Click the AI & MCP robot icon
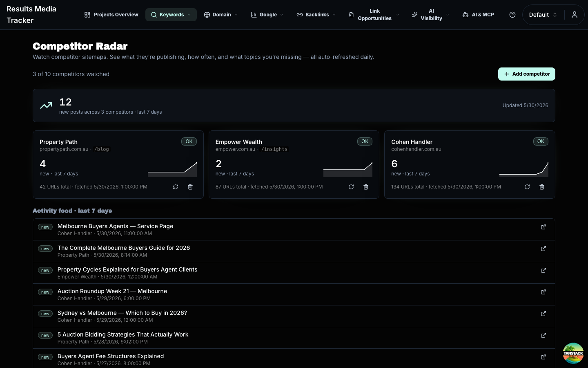This screenshot has width=588, height=368. point(465,15)
